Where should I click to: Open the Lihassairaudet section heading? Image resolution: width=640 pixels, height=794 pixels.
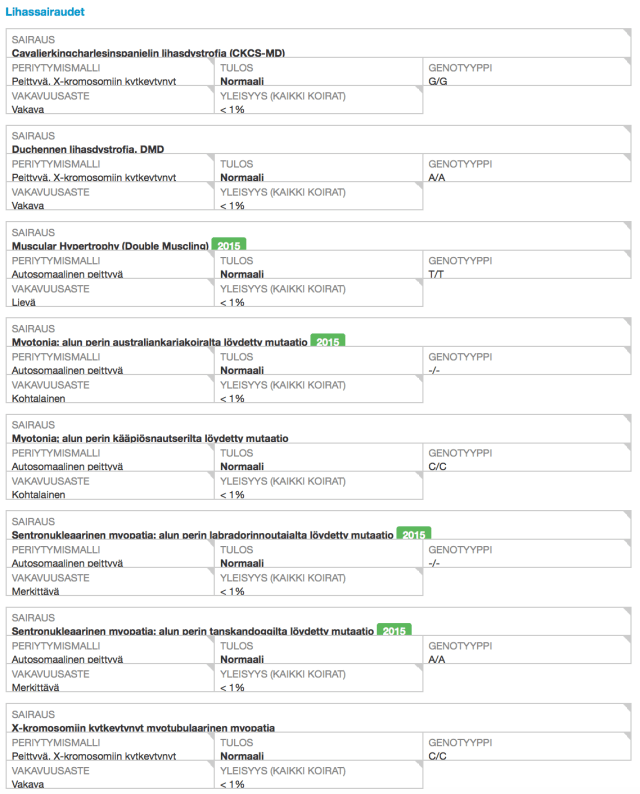click(45, 12)
